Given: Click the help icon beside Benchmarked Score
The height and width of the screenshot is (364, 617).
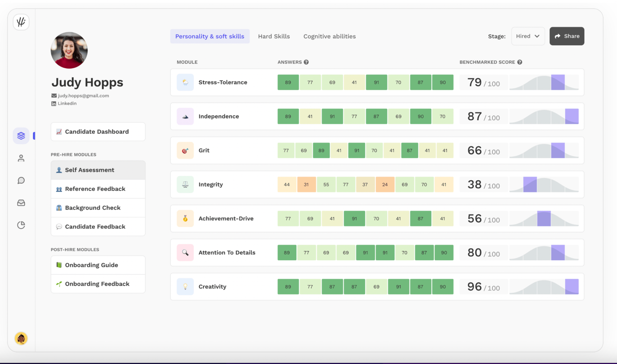Looking at the screenshot, I should (520, 62).
